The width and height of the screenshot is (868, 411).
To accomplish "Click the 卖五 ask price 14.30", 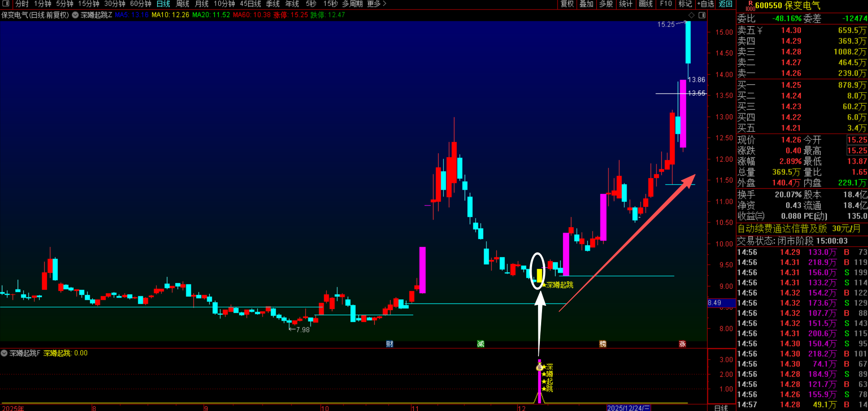I will (791, 30).
